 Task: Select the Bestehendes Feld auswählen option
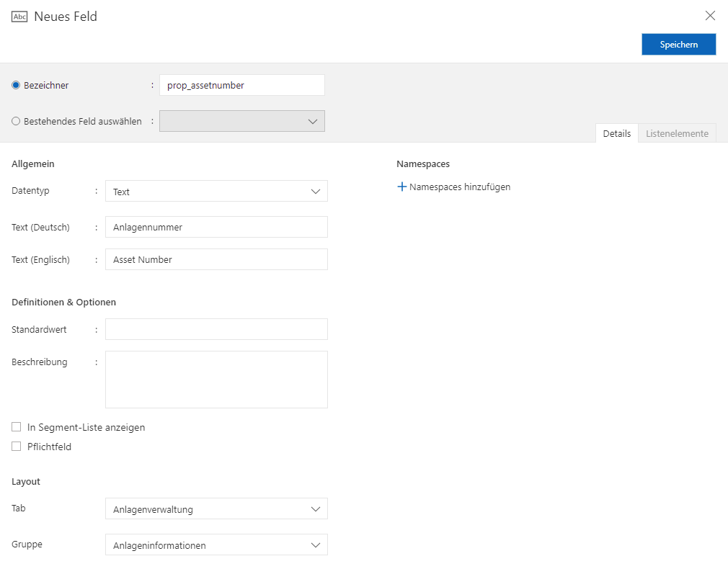click(x=15, y=121)
